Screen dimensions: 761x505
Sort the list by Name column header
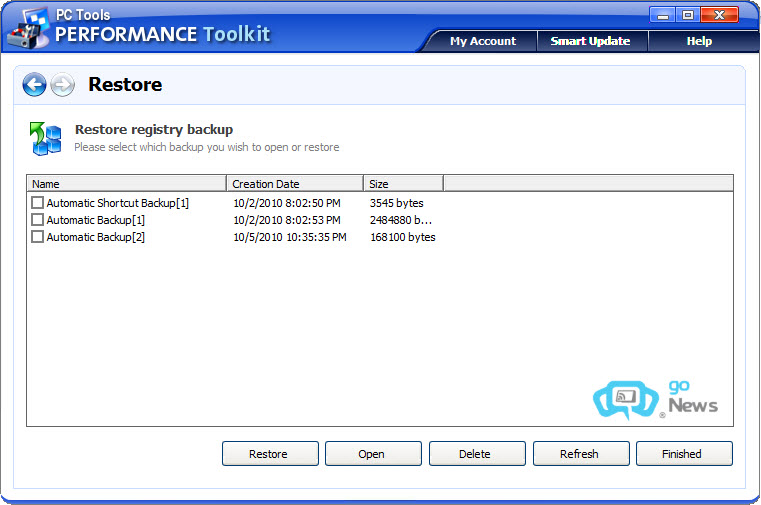tap(126, 184)
